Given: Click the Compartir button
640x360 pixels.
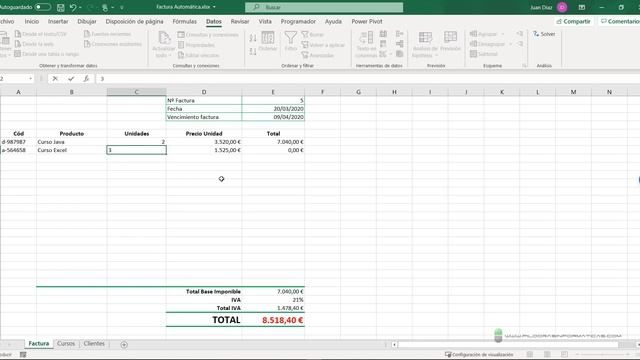Looking at the screenshot, I should (573, 21).
